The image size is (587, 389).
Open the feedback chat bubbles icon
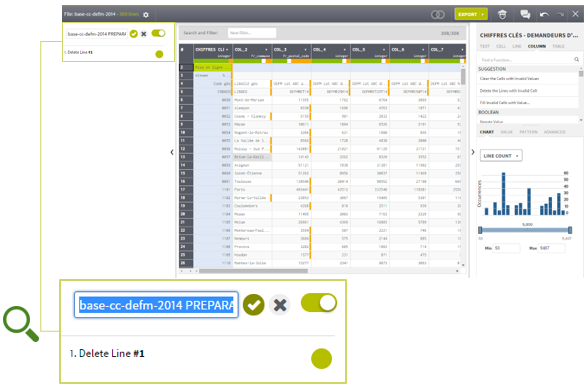pos(525,14)
